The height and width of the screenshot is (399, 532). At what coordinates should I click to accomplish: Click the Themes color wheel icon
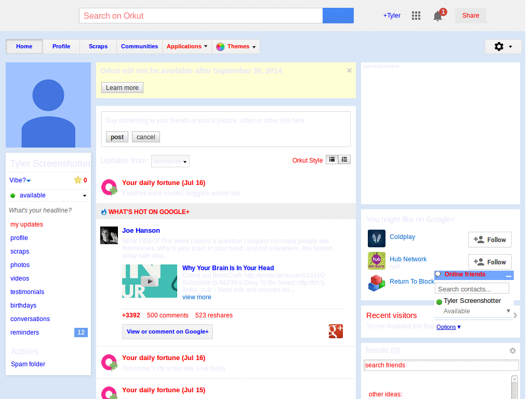tap(220, 47)
